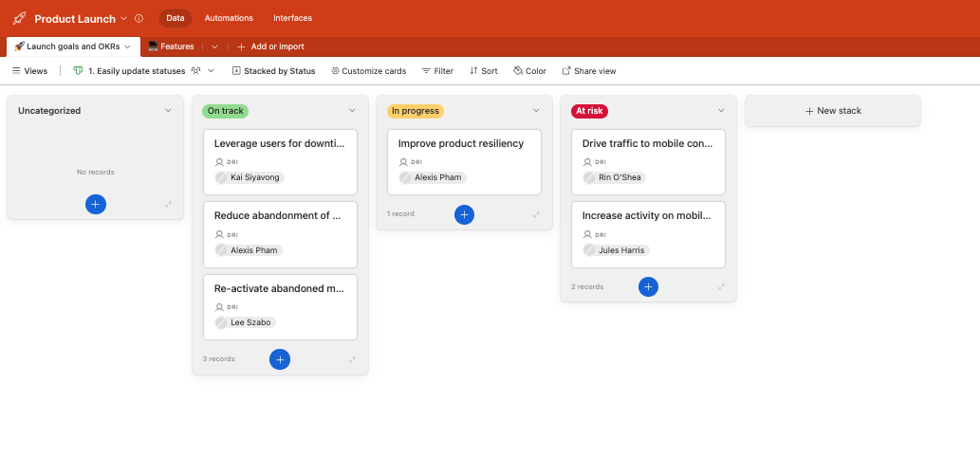Add a record to the In progress stack
Screen dimensions: 980x476
464,214
